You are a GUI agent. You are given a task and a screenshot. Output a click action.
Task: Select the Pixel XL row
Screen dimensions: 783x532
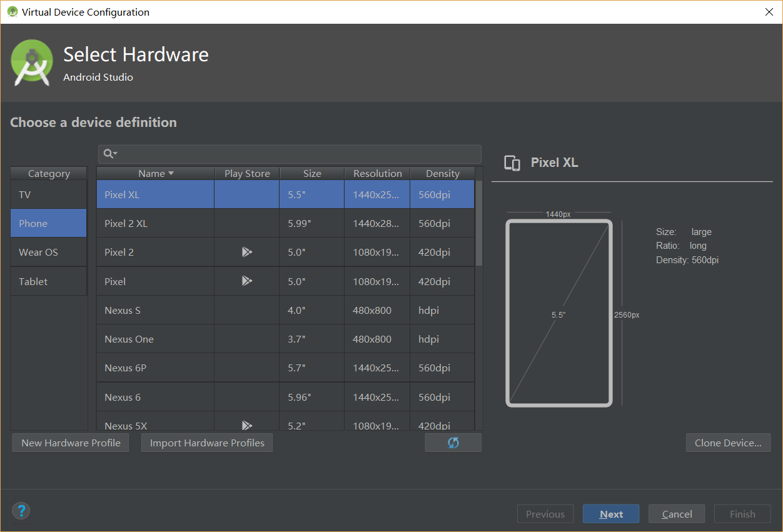point(286,194)
